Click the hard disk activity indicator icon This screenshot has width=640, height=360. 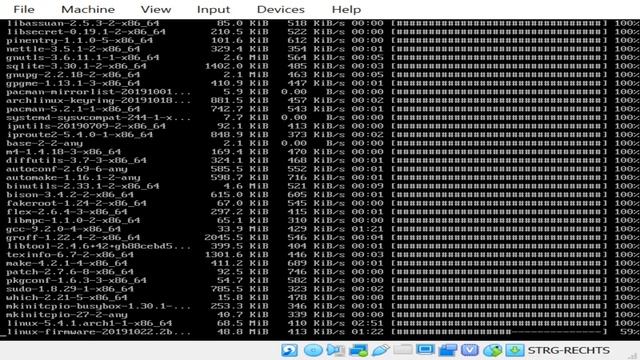click(x=289, y=350)
